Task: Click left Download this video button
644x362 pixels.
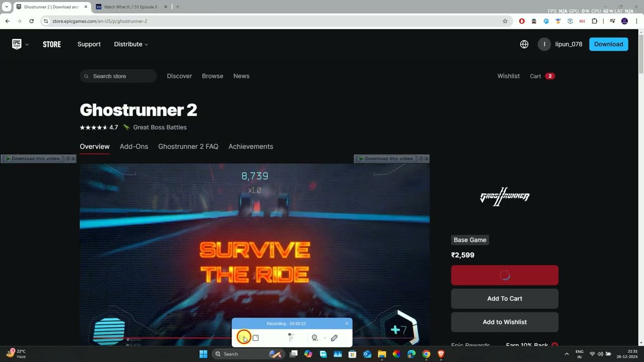Action: (33, 158)
